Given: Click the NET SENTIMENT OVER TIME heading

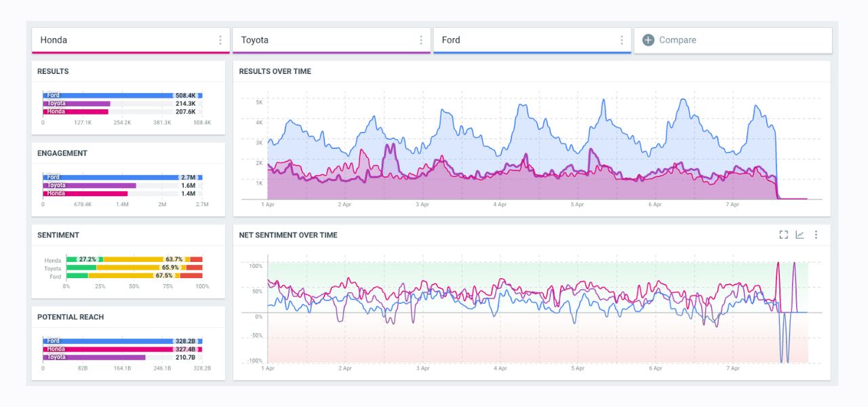Looking at the screenshot, I should pos(288,235).
